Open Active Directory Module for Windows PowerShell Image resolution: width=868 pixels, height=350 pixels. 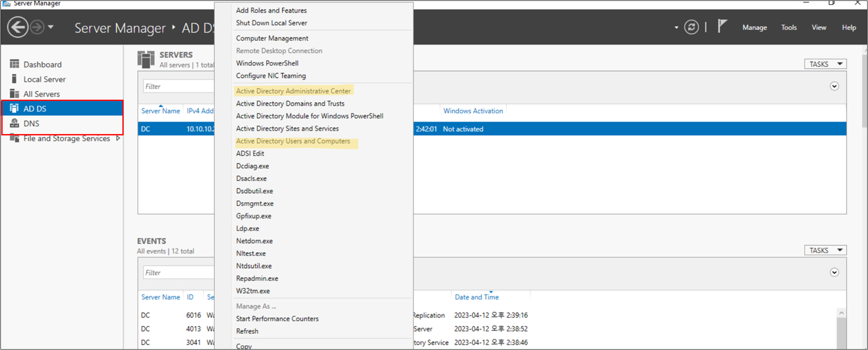pyautogui.click(x=310, y=116)
